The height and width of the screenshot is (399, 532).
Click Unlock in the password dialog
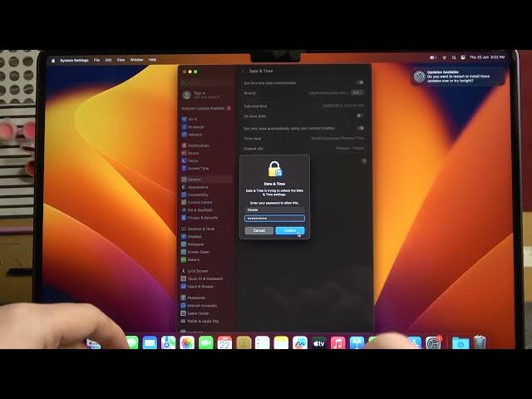click(290, 231)
